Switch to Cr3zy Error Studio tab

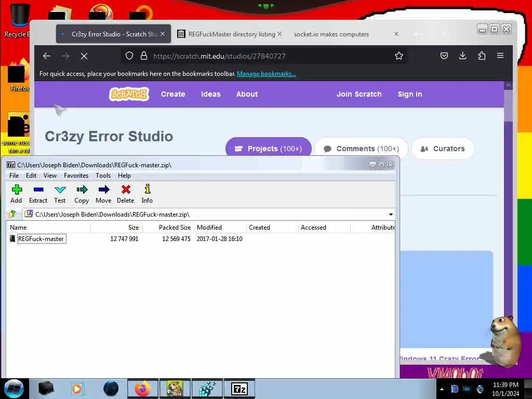(113, 34)
